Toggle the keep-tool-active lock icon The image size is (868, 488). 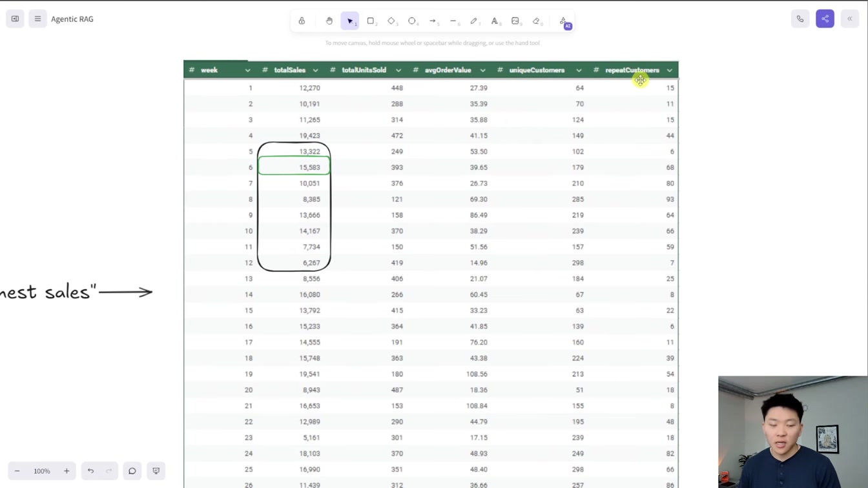click(x=302, y=21)
